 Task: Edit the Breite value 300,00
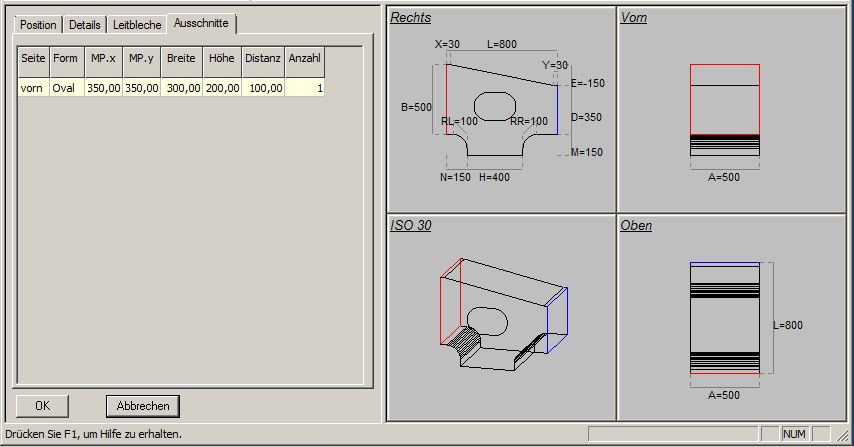pos(181,88)
